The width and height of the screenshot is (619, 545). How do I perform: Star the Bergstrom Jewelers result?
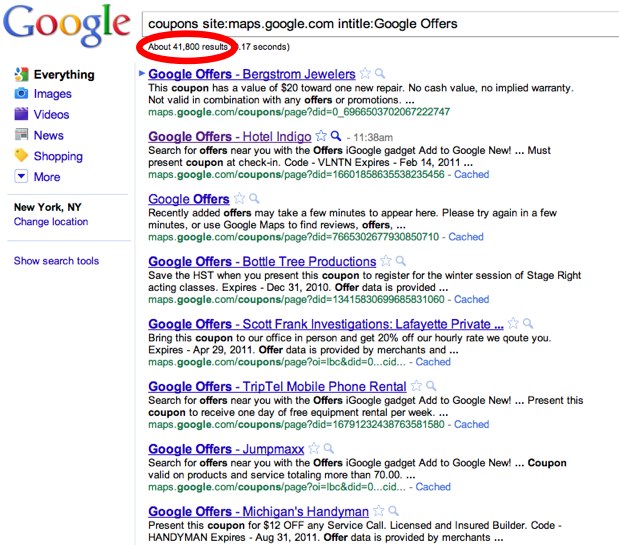366,73
